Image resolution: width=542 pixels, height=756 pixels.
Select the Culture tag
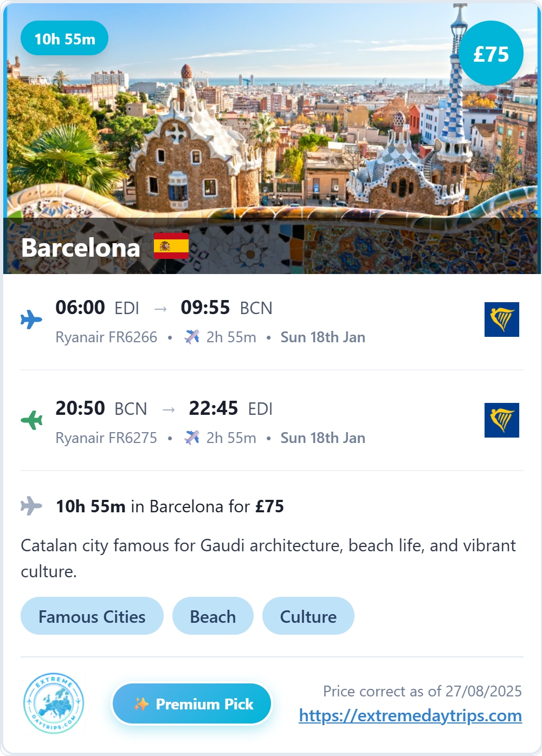[x=308, y=616]
